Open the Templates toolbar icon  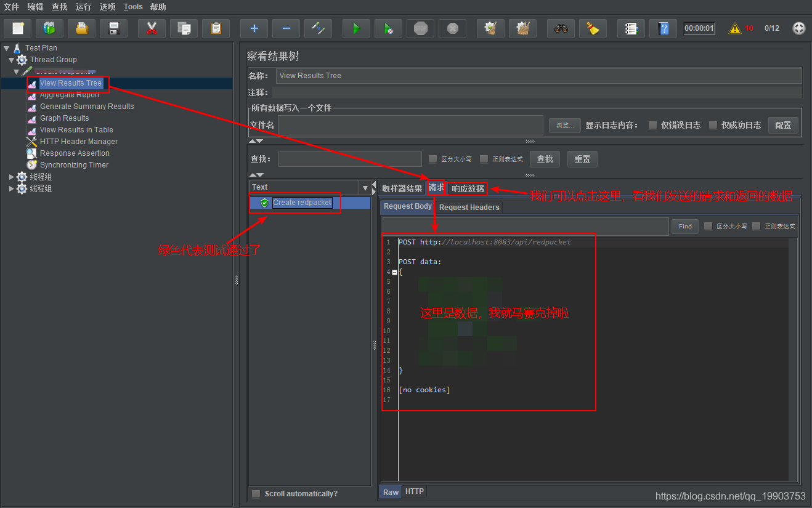click(49, 28)
